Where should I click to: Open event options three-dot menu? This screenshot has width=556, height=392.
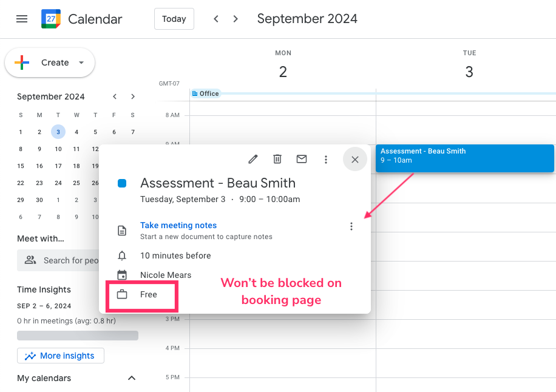coord(326,159)
